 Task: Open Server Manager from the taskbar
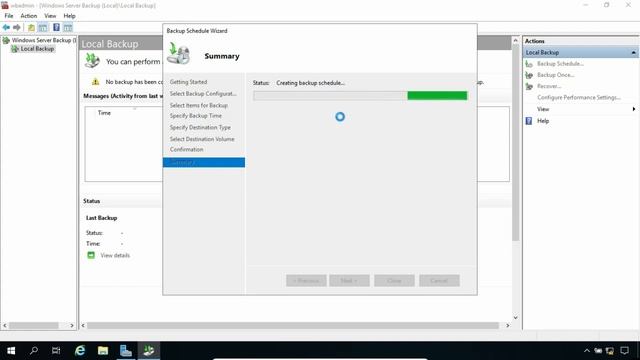click(x=126, y=351)
